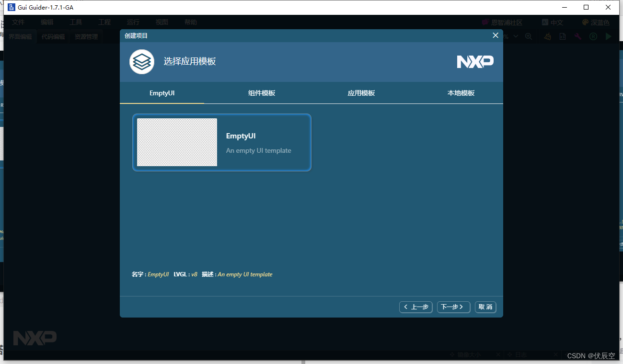Click the layered template icon in header

point(142,62)
